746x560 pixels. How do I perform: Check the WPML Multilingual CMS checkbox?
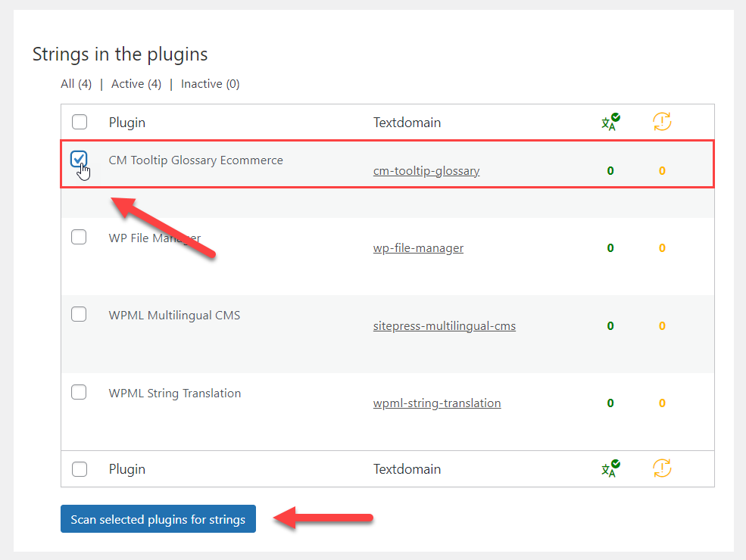click(x=79, y=314)
